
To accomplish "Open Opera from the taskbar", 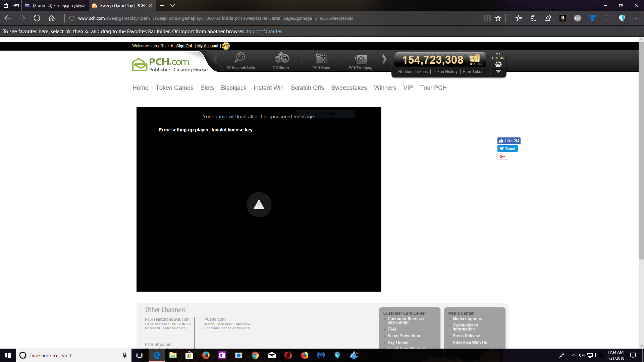I will pos(288,355).
